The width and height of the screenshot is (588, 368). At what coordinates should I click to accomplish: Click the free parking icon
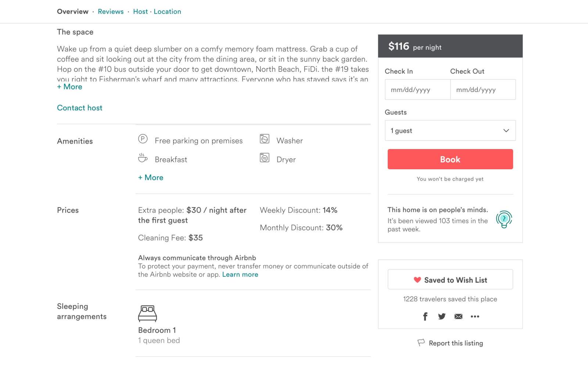tap(143, 139)
